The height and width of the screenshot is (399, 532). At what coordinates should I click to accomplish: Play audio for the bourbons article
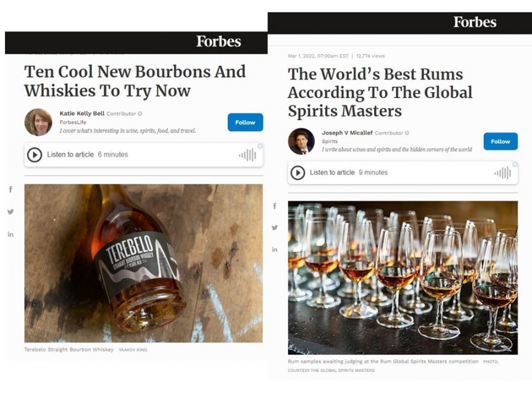click(35, 155)
